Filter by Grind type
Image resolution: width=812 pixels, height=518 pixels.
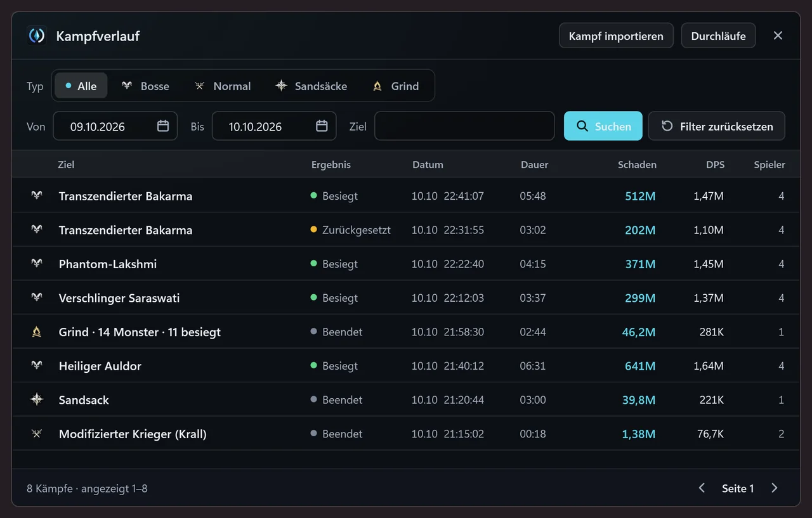click(396, 86)
